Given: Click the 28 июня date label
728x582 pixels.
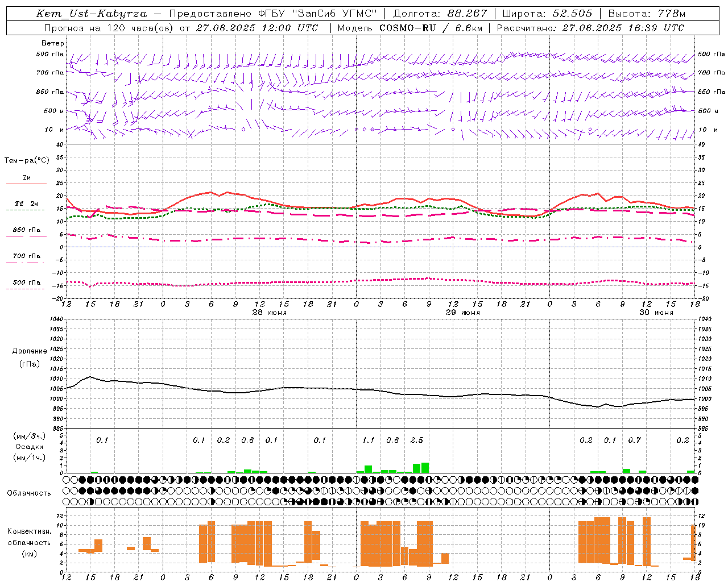Looking at the screenshot, I should coord(269,313).
